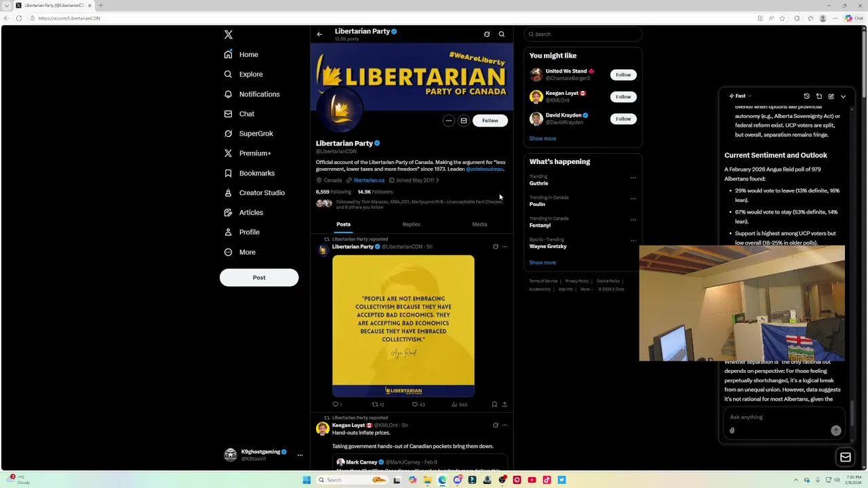The width and height of the screenshot is (868, 488).
Task: Click the attachment paperclip in Grok input
Action: (x=732, y=430)
